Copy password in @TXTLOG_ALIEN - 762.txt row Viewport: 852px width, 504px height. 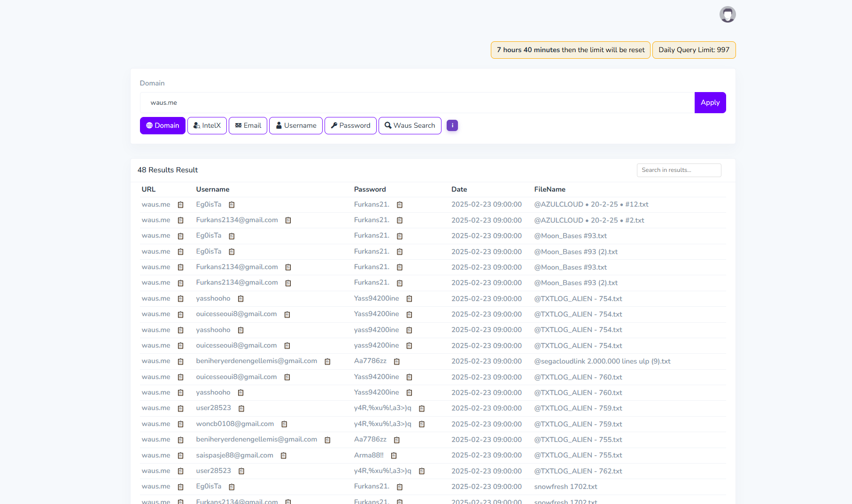click(422, 471)
